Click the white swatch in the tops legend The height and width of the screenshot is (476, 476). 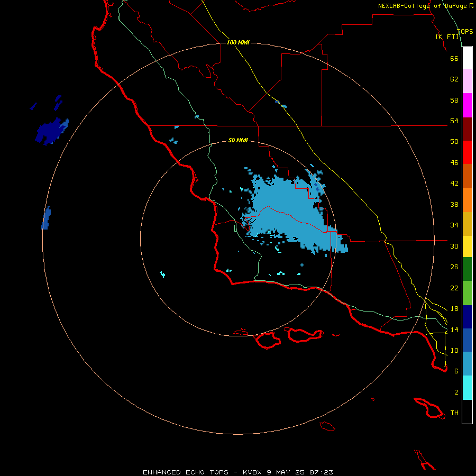click(467, 58)
